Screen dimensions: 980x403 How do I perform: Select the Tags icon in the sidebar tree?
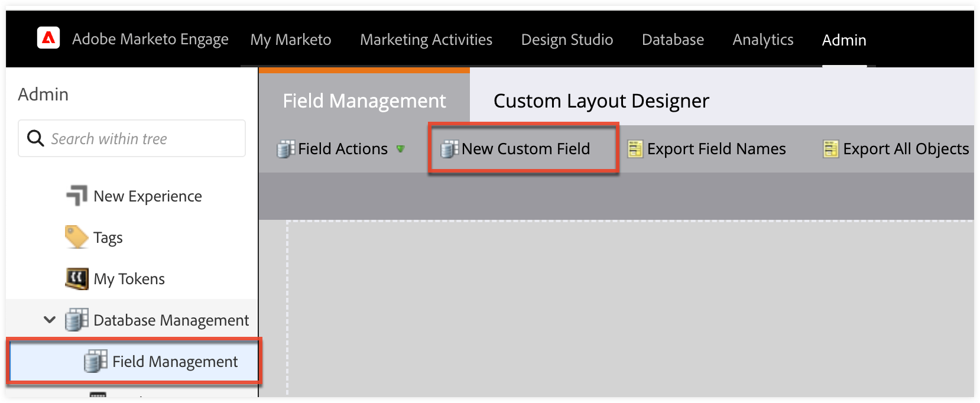[76, 237]
